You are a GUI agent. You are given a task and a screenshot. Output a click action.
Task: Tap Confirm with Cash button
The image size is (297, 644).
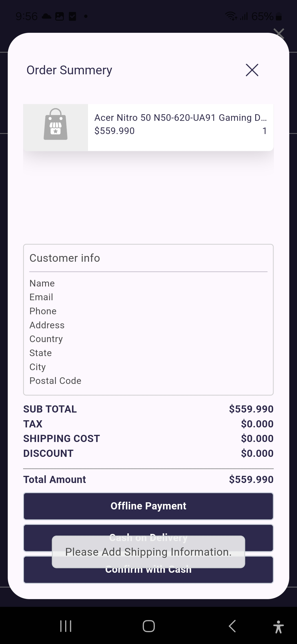click(148, 570)
